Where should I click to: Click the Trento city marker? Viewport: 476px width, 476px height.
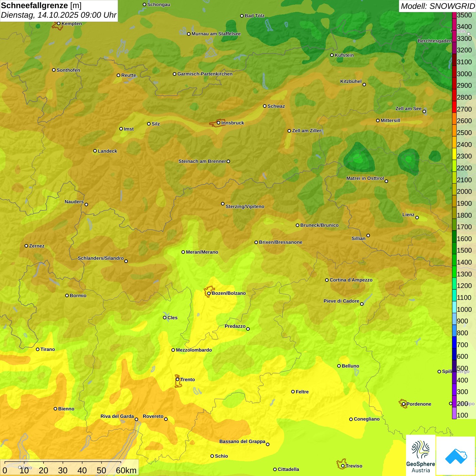[177, 379]
